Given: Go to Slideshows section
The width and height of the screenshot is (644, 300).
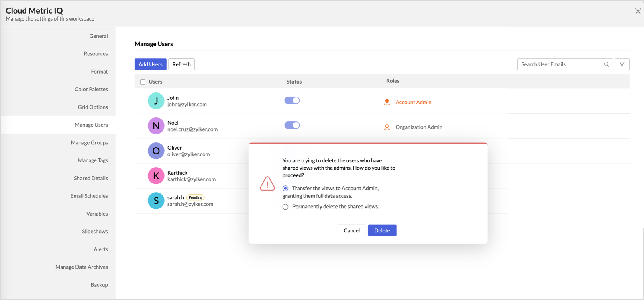Looking at the screenshot, I should 95,231.
